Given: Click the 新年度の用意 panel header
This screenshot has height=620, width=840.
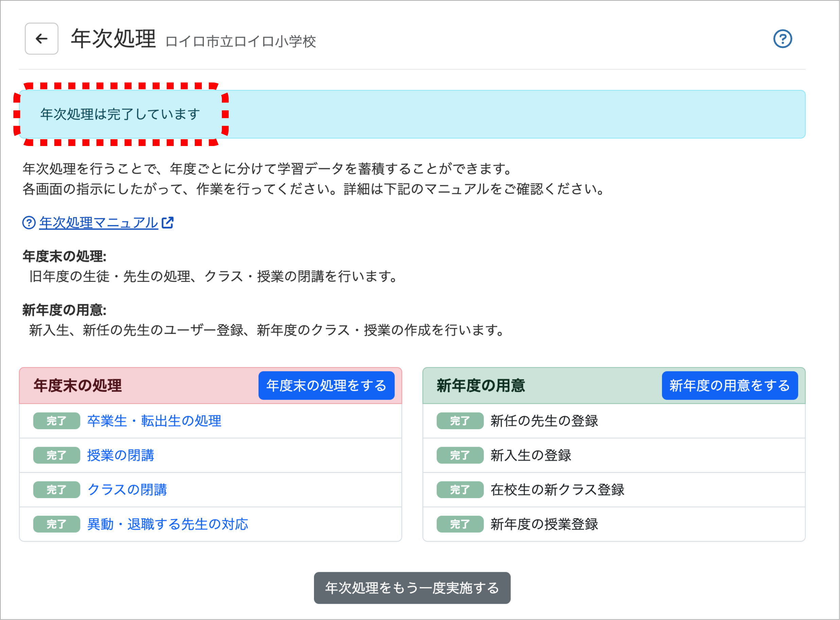Looking at the screenshot, I should pyautogui.click(x=480, y=385).
